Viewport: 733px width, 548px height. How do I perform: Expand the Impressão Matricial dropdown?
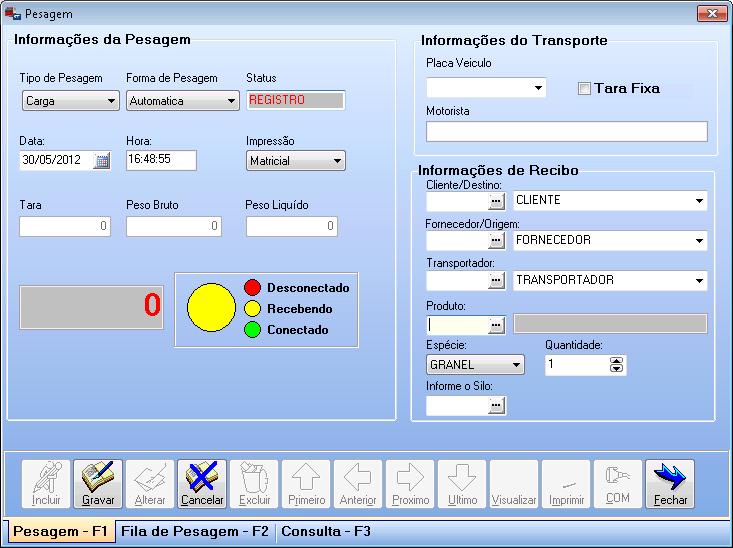337,161
